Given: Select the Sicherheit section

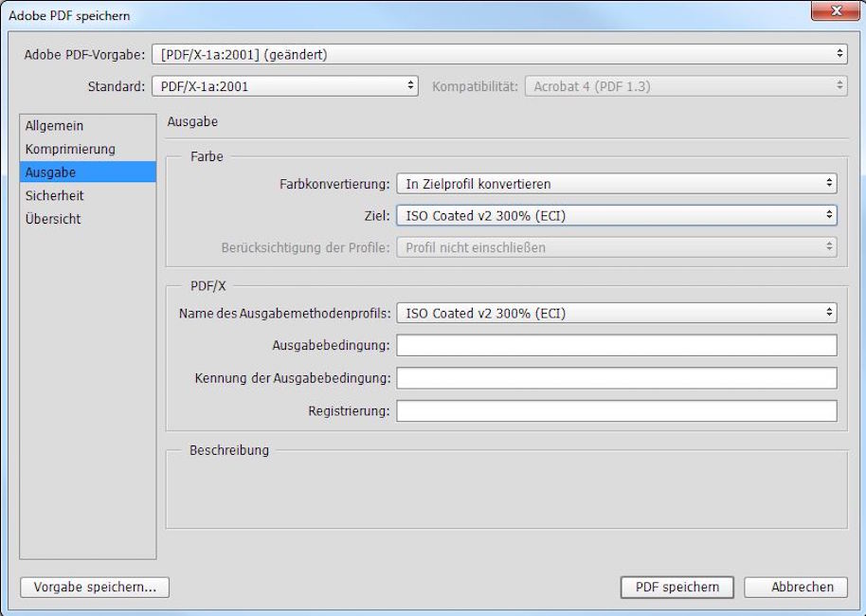Looking at the screenshot, I should [x=88, y=195].
